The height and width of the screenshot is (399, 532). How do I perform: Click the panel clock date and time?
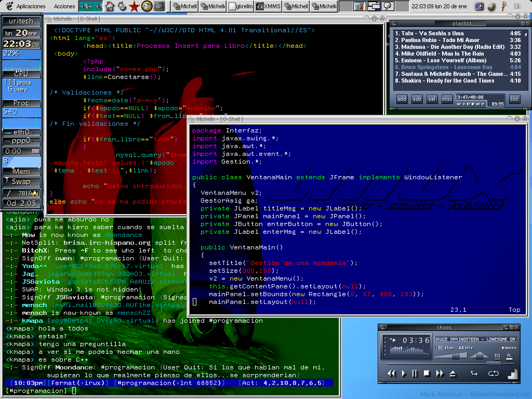tap(439, 6)
